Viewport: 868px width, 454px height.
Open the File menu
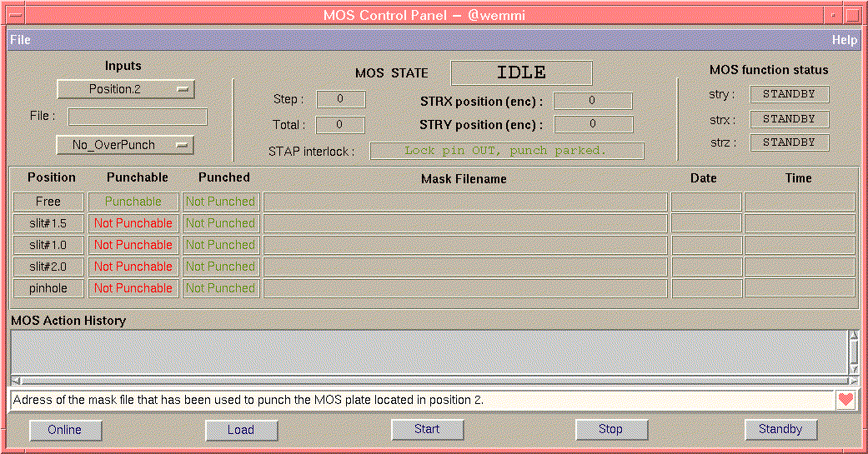pyautogui.click(x=20, y=40)
